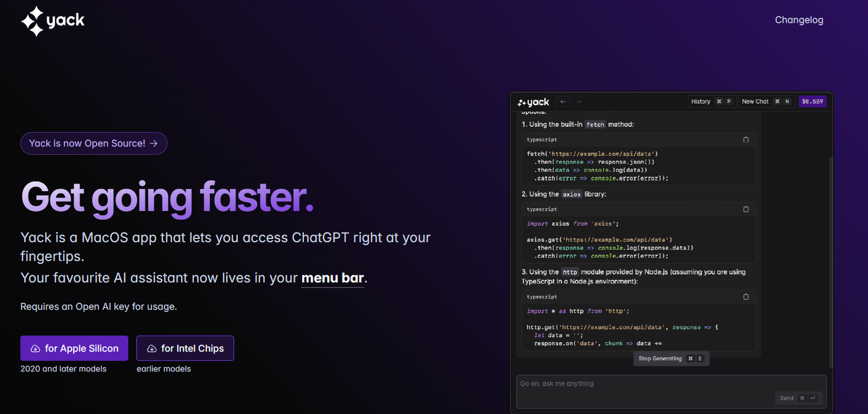Click the underlined 'menu bar' text
This screenshot has width=868, height=414.
pyautogui.click(x=333, y=278)
